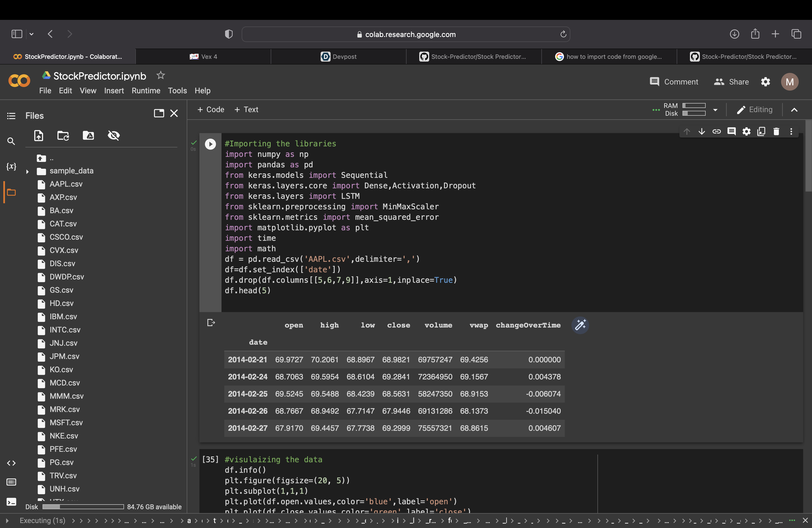This screenshot has width=812, height=528.
Task: Open the code snippets sidebar icon
Action: pos(11,463)
